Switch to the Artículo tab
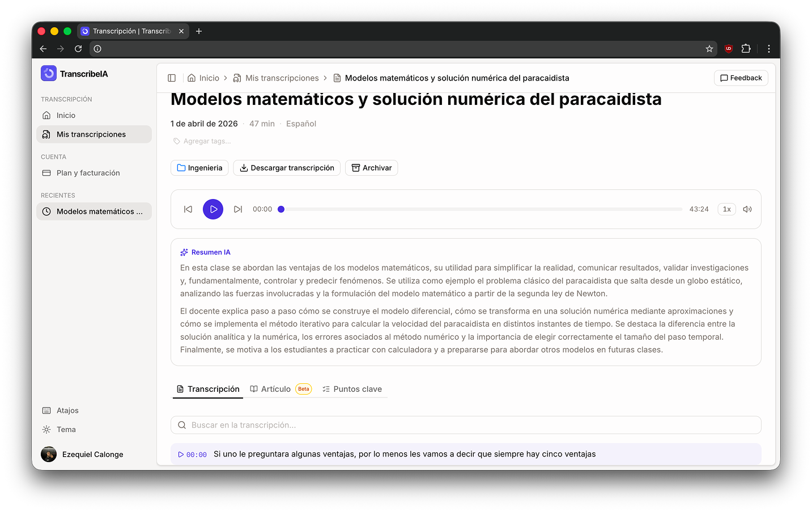The height and width of the screenshot is (512, 812). (x=276, y=389)
